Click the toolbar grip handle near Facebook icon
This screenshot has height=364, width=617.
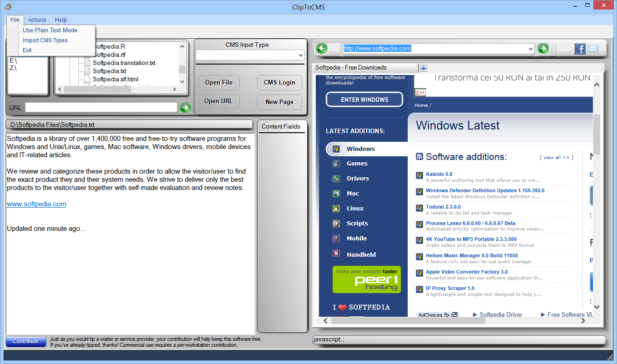point(556,49)
